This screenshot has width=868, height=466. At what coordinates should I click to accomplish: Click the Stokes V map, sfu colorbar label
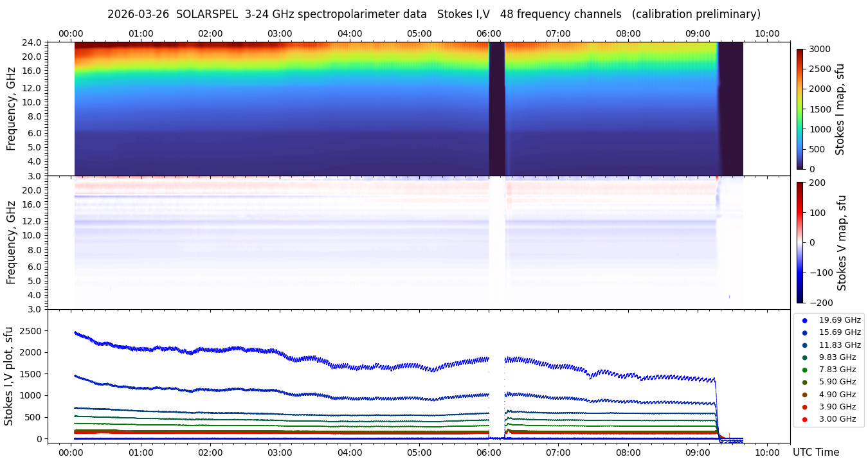(842, 242)
